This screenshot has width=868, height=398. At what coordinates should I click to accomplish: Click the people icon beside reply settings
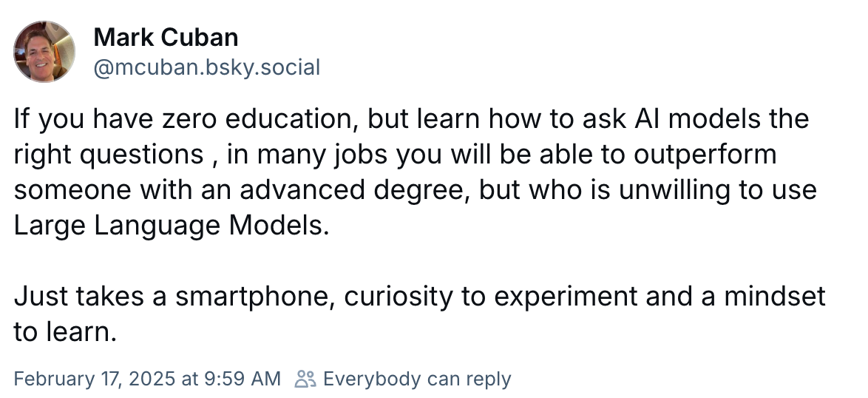305,379
